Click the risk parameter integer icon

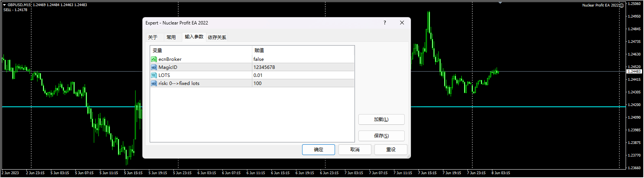154,83
